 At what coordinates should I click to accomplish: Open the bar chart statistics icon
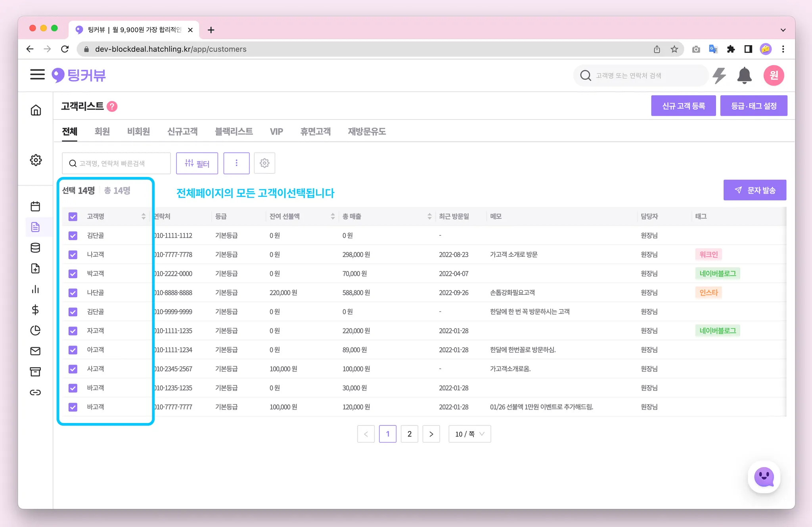coord(35,289)
